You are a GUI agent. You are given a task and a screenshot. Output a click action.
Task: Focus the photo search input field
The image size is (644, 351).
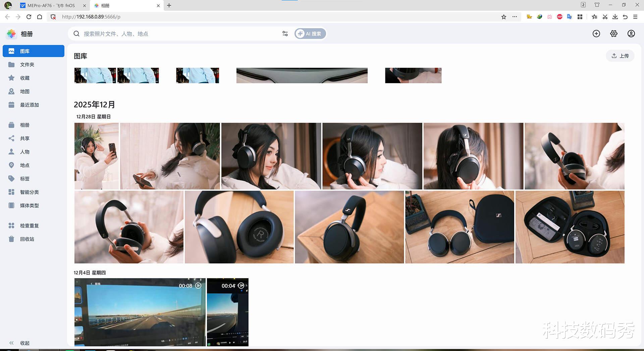pyautogui.click(x=178, y=34)
